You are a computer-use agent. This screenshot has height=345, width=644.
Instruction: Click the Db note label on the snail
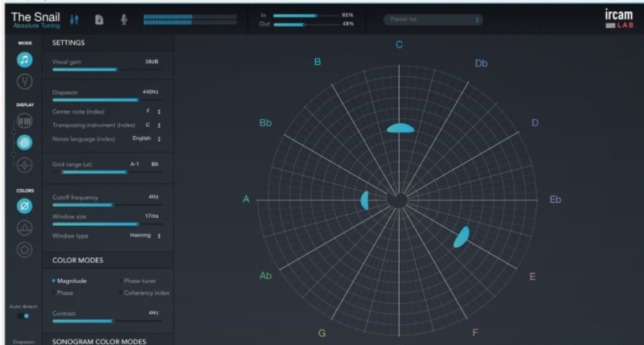coord(481,64)
